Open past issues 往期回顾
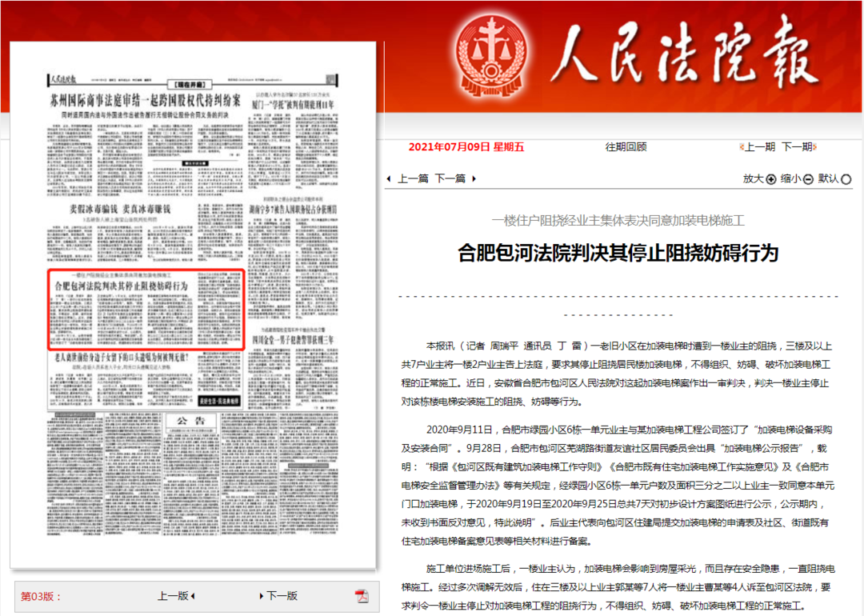The image size is (864, 616). (x=626, y=146)
